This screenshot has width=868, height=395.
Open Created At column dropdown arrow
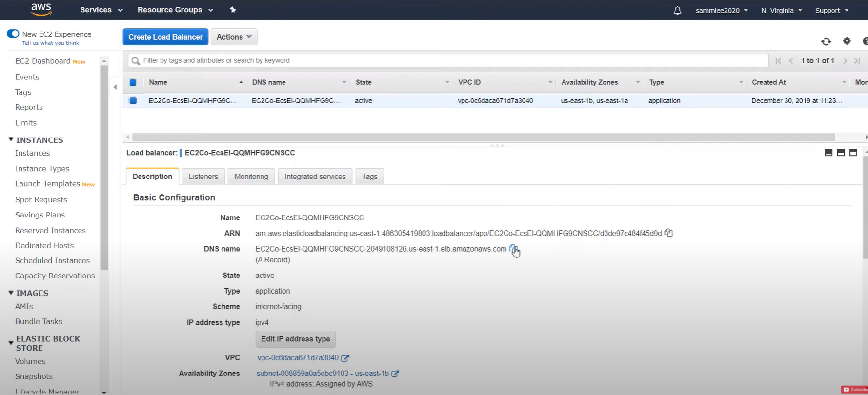point(844,82)
